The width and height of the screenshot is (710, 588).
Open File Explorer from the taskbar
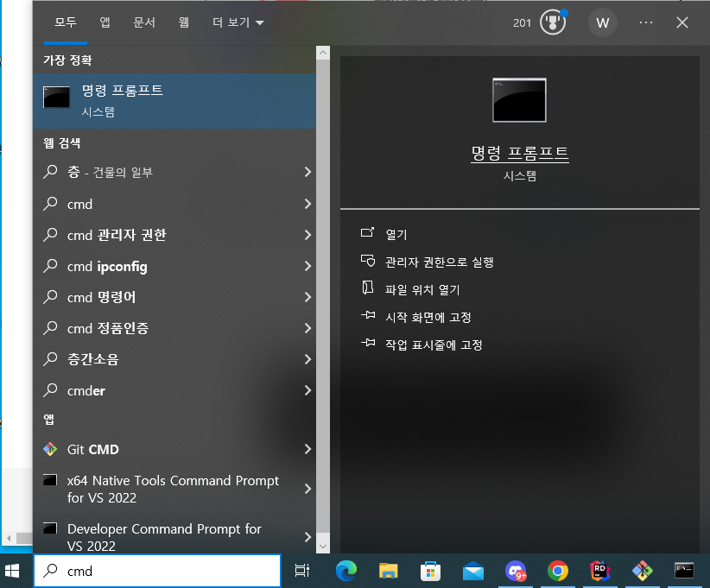[388, 571]
